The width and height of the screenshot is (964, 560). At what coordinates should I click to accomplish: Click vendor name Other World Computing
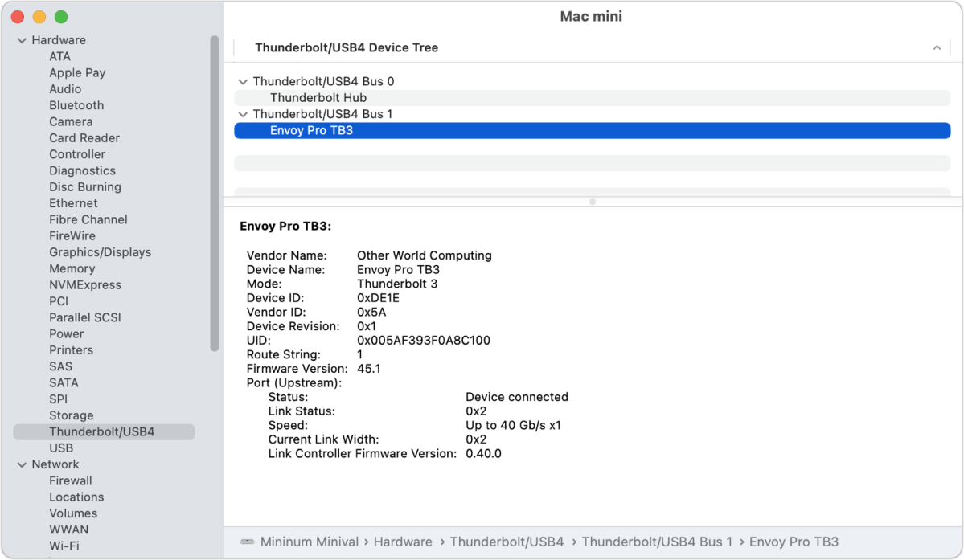pos(425,255)
